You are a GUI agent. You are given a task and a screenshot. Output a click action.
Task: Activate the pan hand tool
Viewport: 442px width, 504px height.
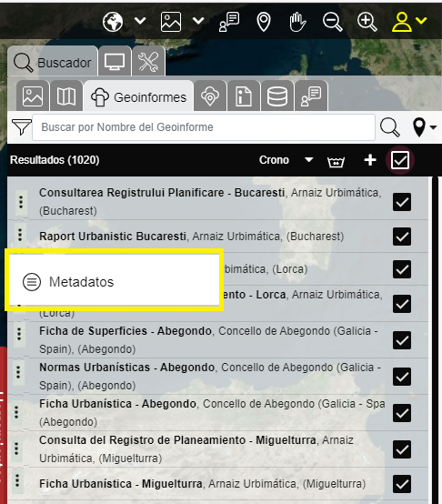(297, 22)
